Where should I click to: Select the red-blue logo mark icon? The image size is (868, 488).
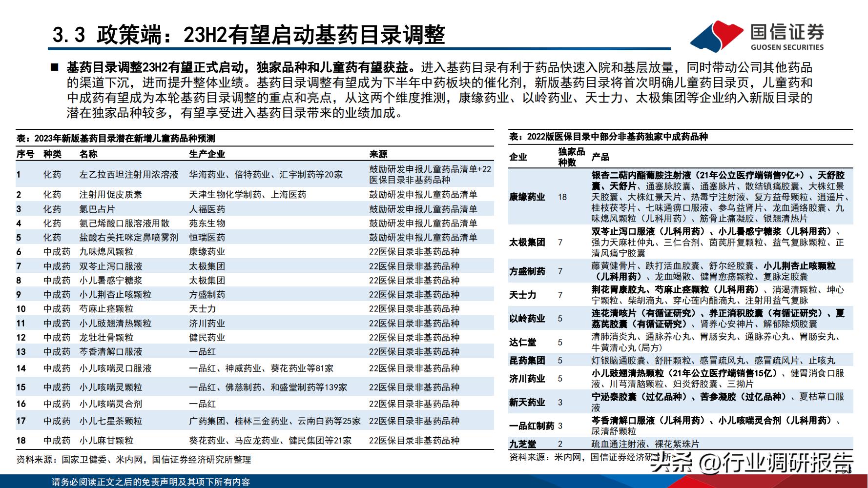pyautogui.click(x=715, y=36)
